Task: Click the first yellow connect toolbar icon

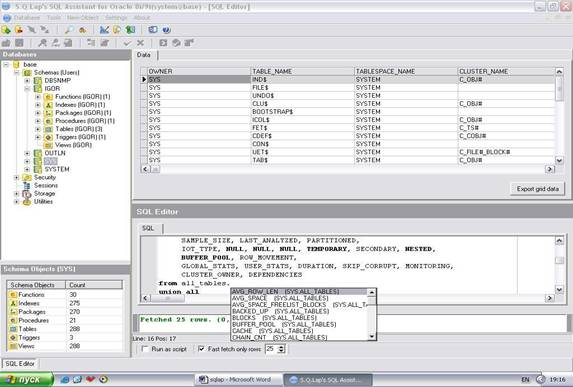Action: [6, 30]
